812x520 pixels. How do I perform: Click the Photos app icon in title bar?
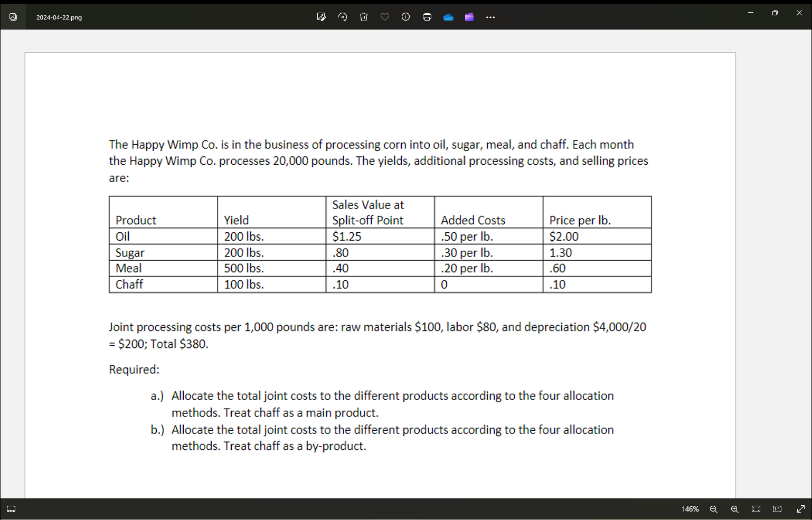[13, 17]
